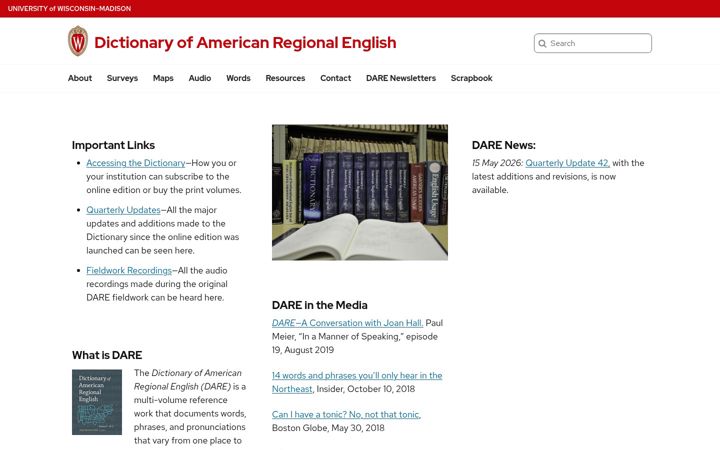Click the DARE in the Media heading
Screen dimensions: 720x450
(320, 305)
